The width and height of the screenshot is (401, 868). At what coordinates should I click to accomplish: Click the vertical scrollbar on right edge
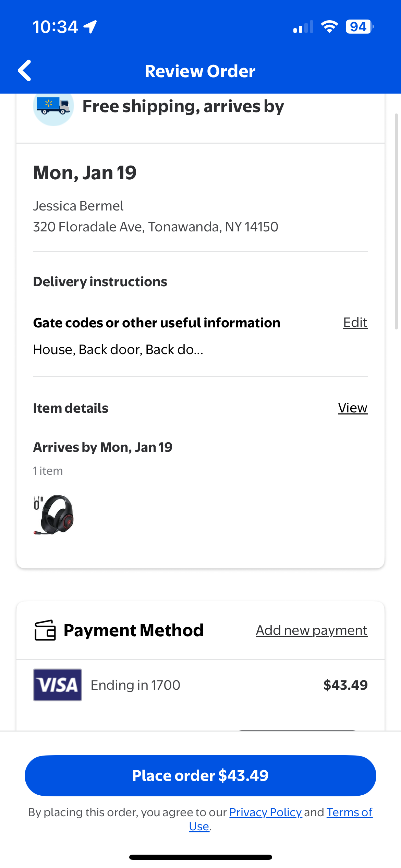coord(396,221)
